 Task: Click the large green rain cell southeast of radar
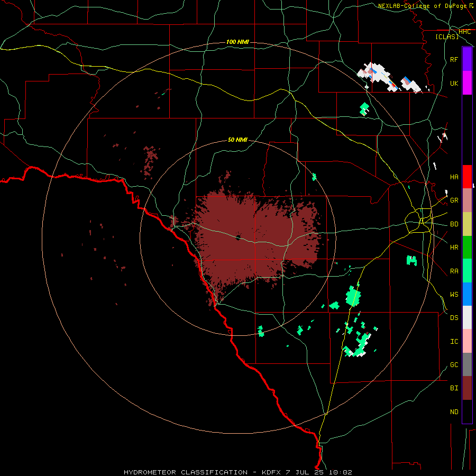click(353, 296)
